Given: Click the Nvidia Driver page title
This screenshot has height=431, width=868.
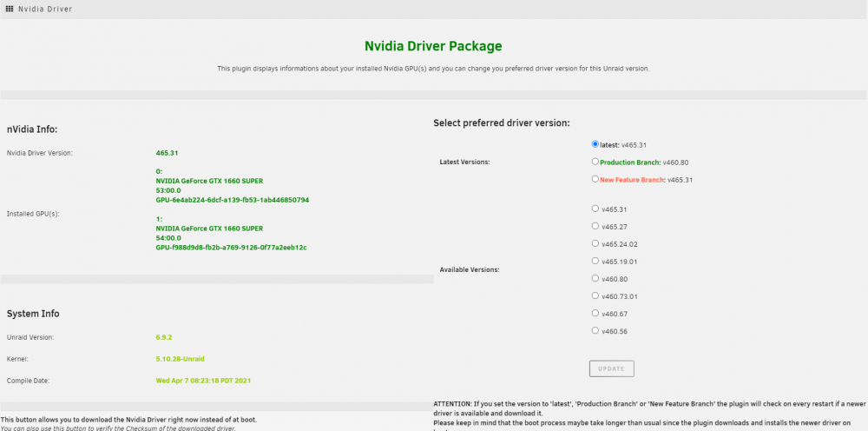Looking at the screenshot, I should pyautogui.click(x=45, y=10).
